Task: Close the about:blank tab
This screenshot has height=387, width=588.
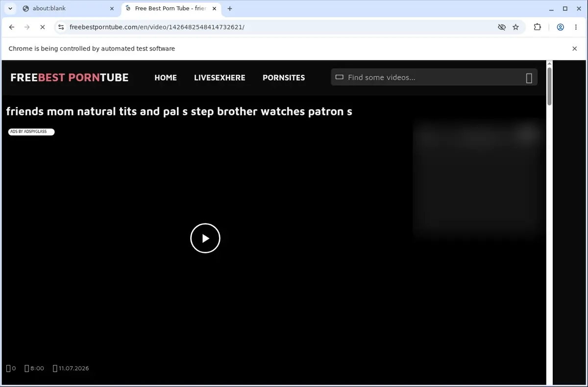Action: tap(112, 8)
